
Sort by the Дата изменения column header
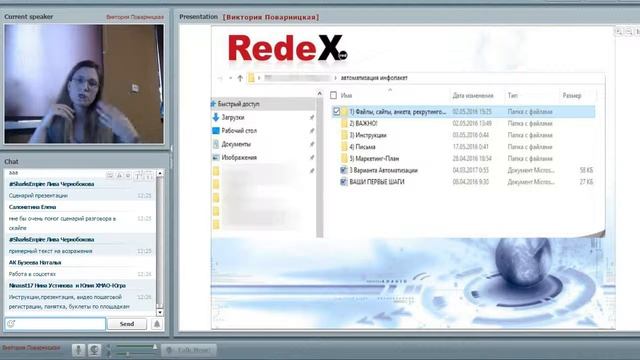point(473,96)
